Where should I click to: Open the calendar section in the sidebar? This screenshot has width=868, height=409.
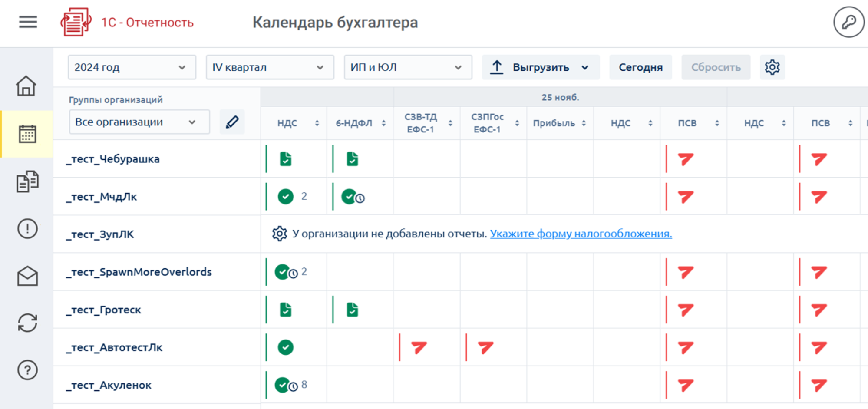coord(27,134)
